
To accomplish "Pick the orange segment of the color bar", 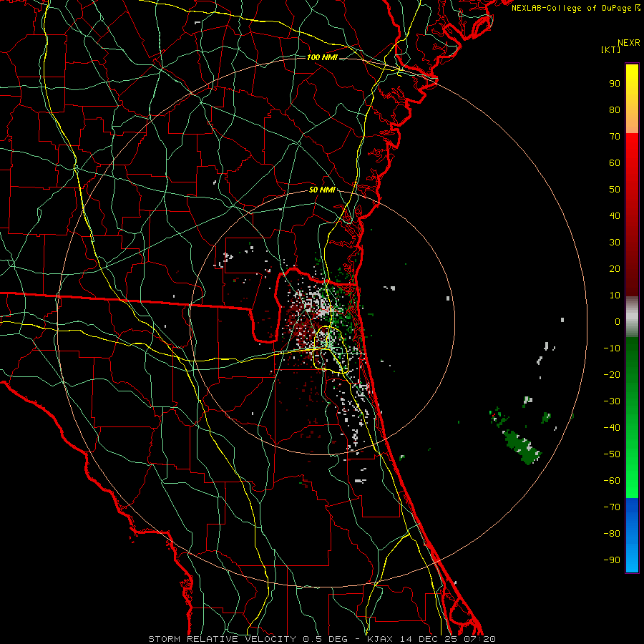I will point(632,123).
